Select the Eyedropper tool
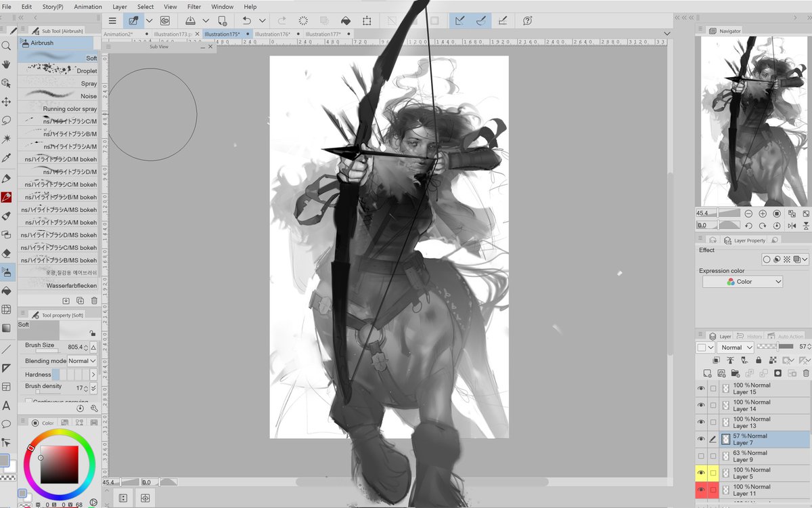Viewport: 812px width, 508px height. [6, 158]
